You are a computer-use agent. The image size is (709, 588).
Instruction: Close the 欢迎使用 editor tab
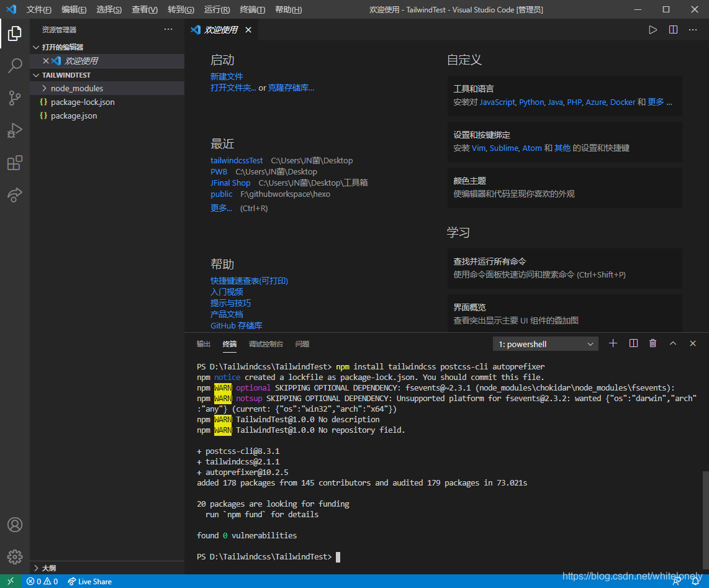point(248,30)
